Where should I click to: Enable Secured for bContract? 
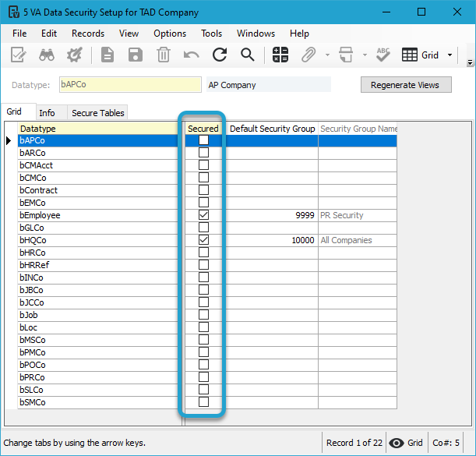click(203, 190)
